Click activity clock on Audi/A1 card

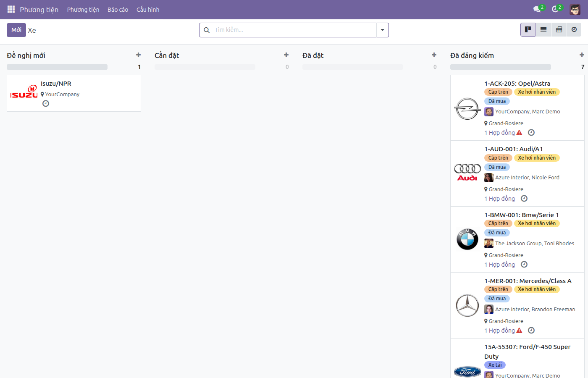[x=524, y=199]
